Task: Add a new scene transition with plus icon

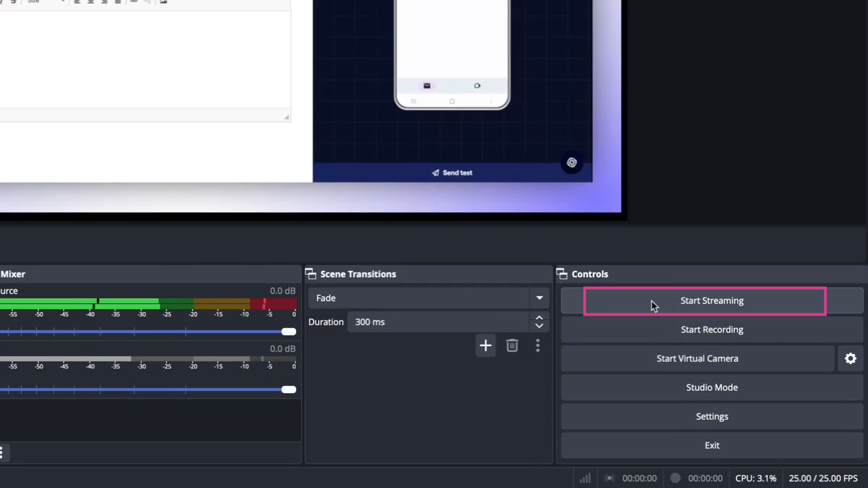Action: [x=485, y=346]
